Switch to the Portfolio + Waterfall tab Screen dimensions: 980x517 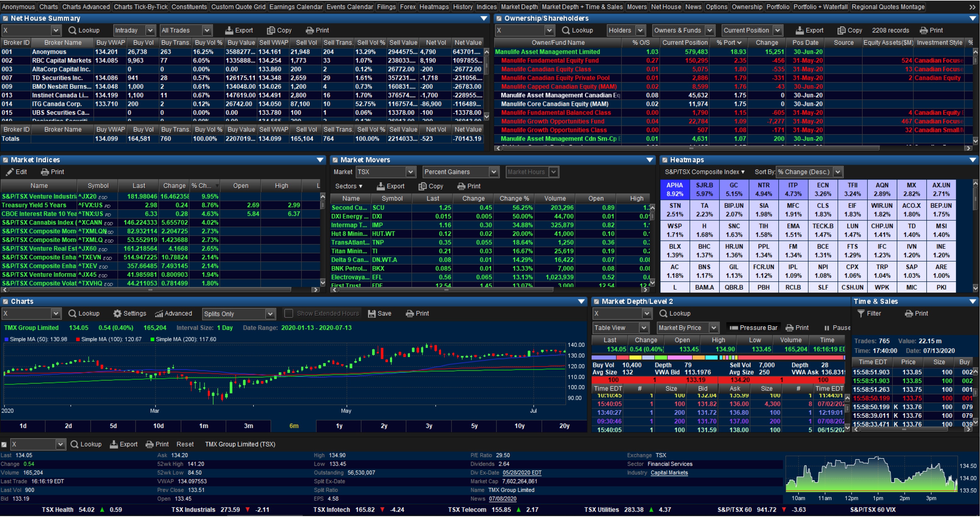tap(820, 6)
